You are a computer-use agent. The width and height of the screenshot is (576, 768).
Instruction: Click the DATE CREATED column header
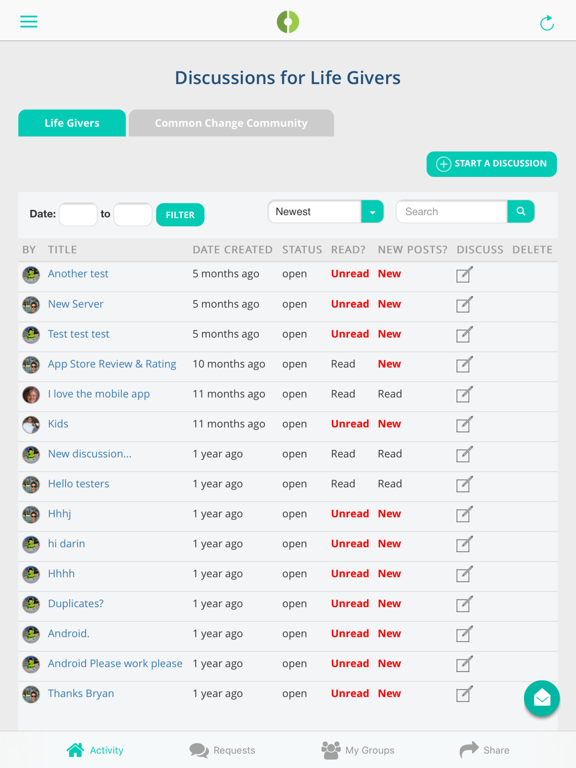point(232,250)
